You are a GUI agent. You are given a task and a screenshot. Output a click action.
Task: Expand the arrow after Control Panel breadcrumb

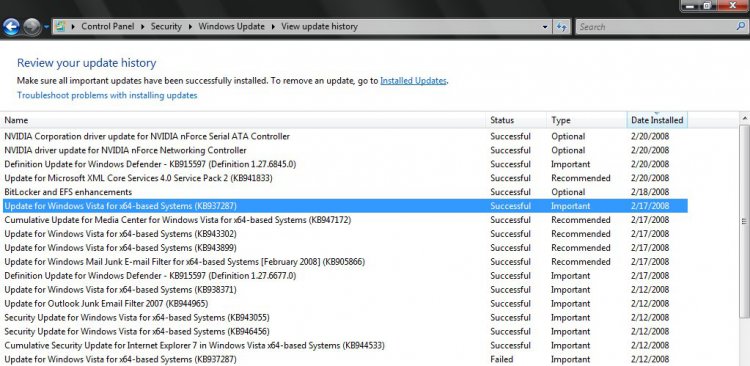[x=143, y=27]
